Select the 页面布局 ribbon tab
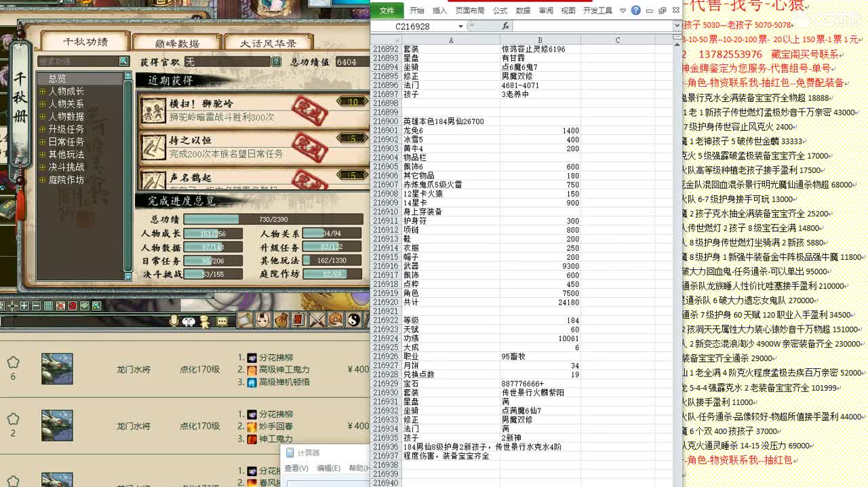 coord(470,11)
